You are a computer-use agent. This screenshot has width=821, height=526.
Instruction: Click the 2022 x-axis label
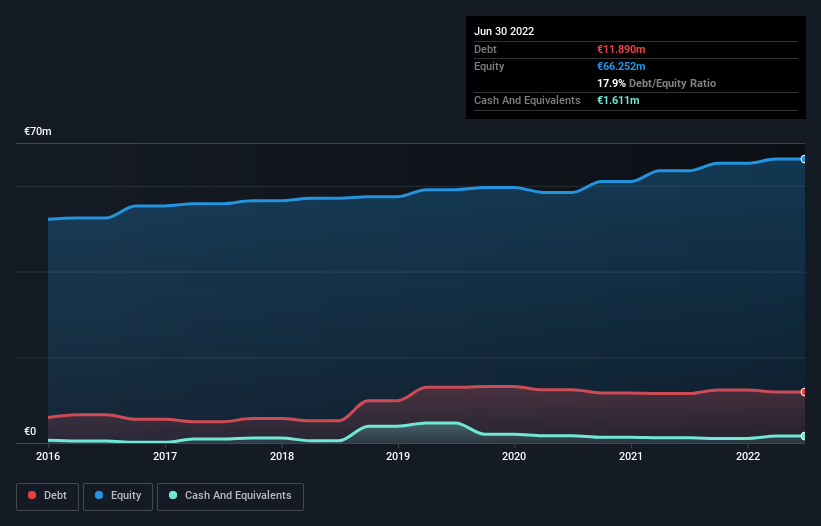748,456
